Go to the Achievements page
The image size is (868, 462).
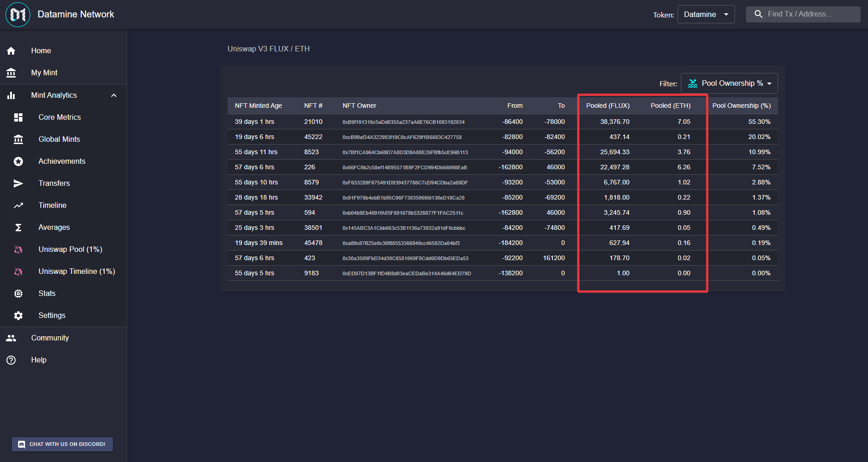[x=63, y=161]
